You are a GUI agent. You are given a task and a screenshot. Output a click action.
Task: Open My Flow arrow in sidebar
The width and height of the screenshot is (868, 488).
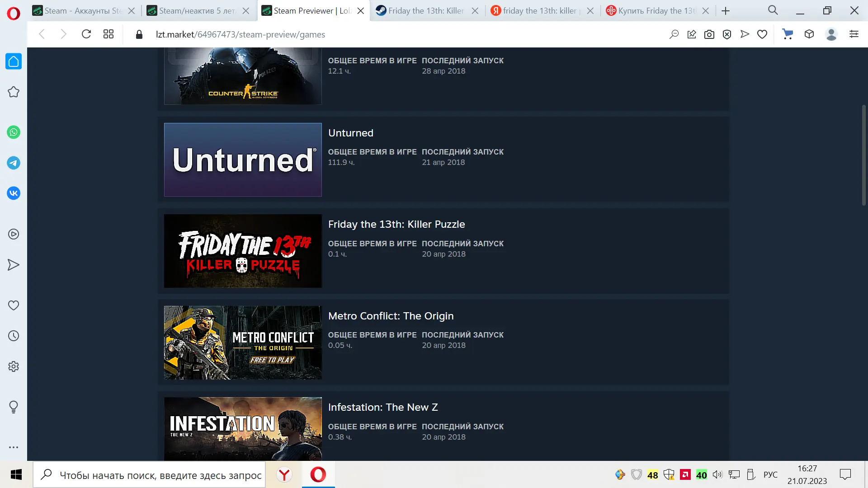(14, 265)
